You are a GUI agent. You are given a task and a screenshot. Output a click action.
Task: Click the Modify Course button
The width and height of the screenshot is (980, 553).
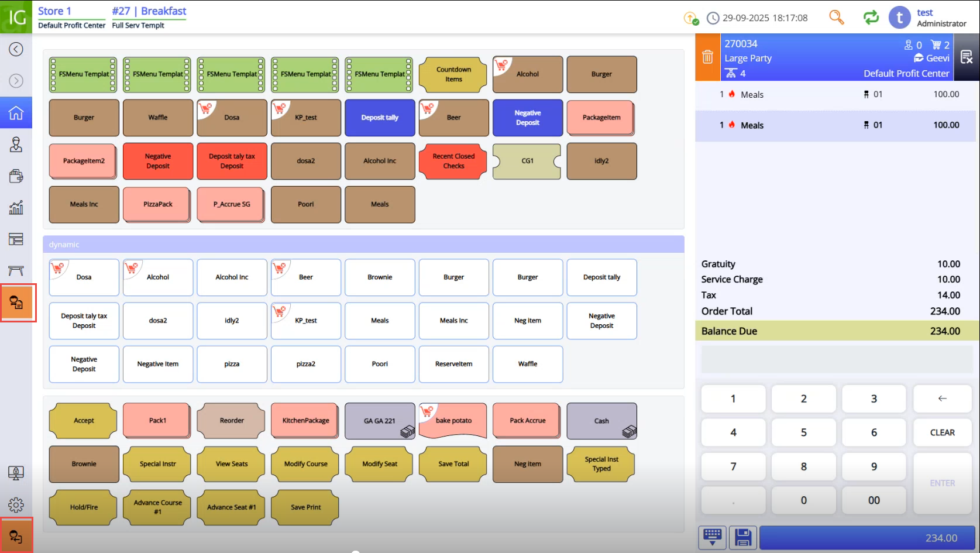[x=305, y=464]
